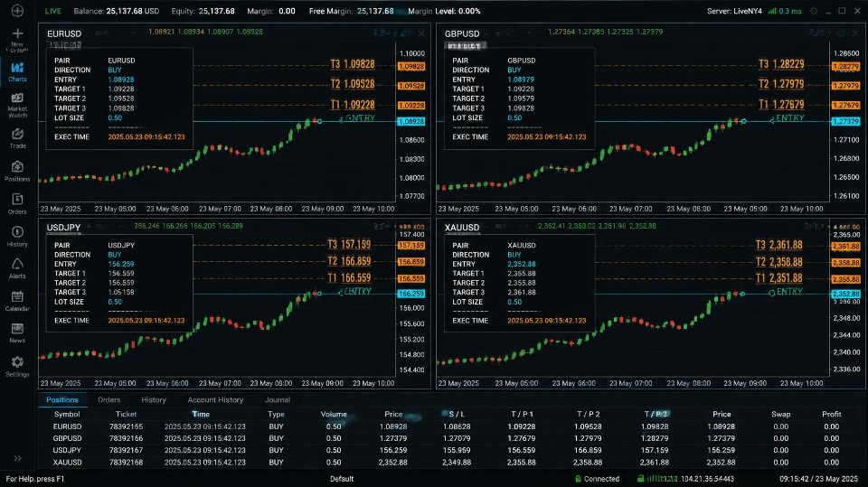Image resolution: width=868 pixels, height=487 pixels.
Task: Click the T1 1.09228 target line label
Action: coord(353,105)
